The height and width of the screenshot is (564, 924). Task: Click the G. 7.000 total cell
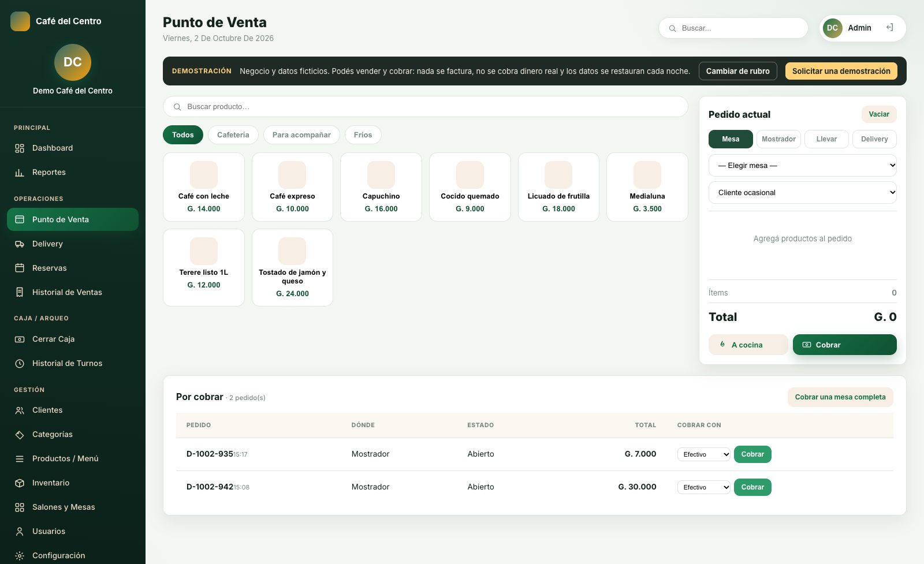(640, 454)
